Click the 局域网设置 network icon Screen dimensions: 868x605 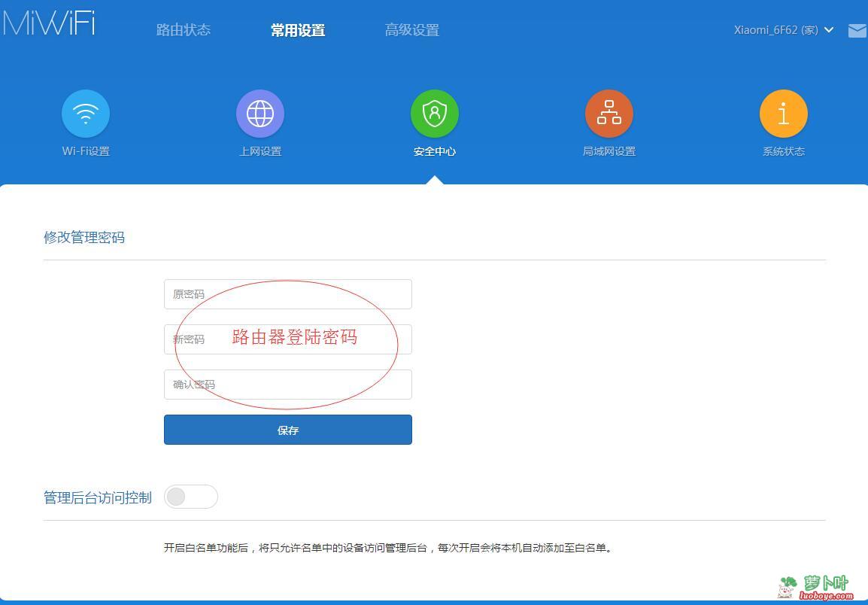[x=609, y=113]
